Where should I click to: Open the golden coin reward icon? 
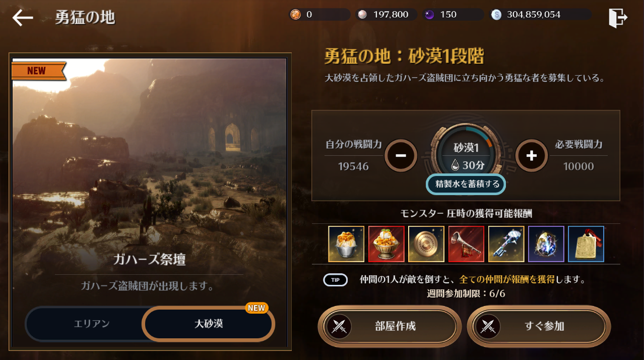(x=426, y=244)
